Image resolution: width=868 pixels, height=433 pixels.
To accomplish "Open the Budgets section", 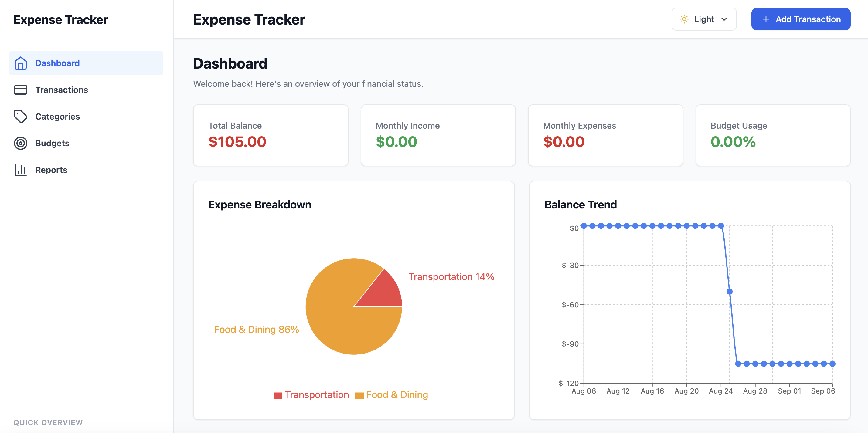I will 52,143.
